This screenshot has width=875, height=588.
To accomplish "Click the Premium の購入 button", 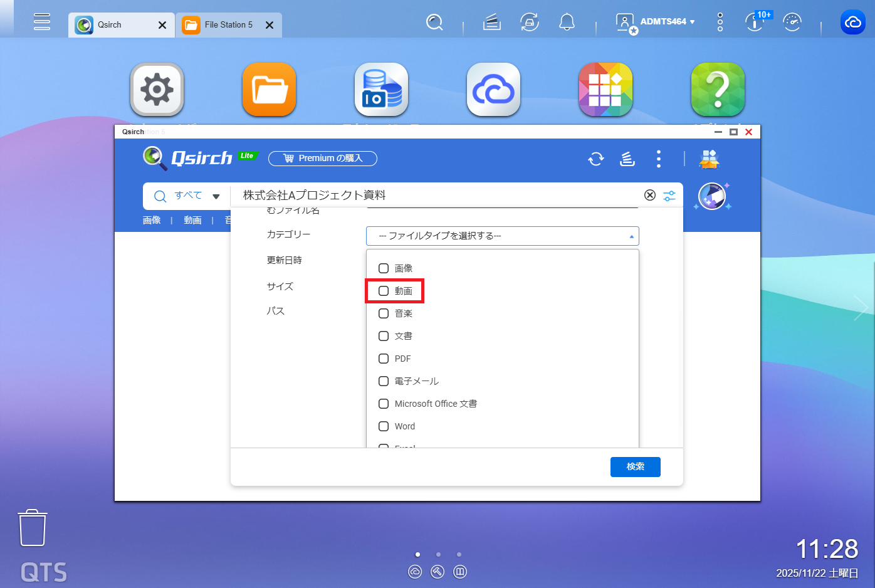I will 323,159.
